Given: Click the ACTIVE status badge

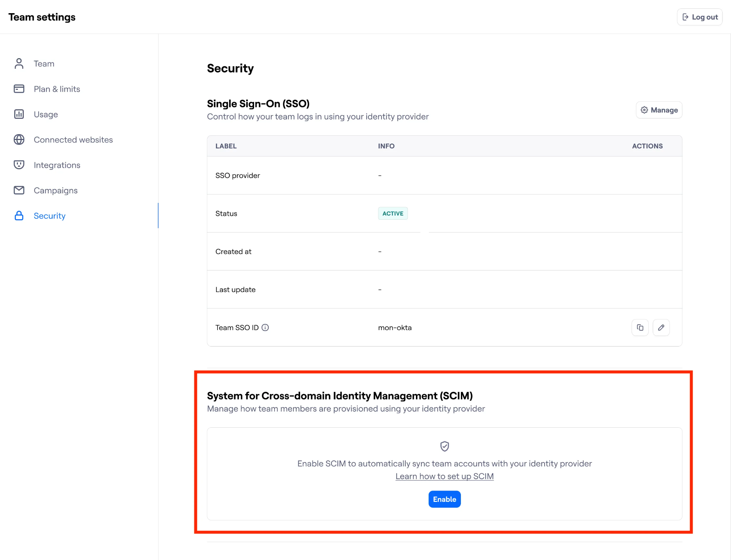Looking at the screenshot, I should 393,213.
